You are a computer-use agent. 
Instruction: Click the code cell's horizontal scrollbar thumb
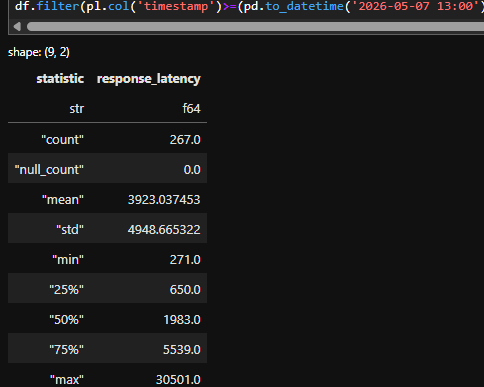(255, 27)
